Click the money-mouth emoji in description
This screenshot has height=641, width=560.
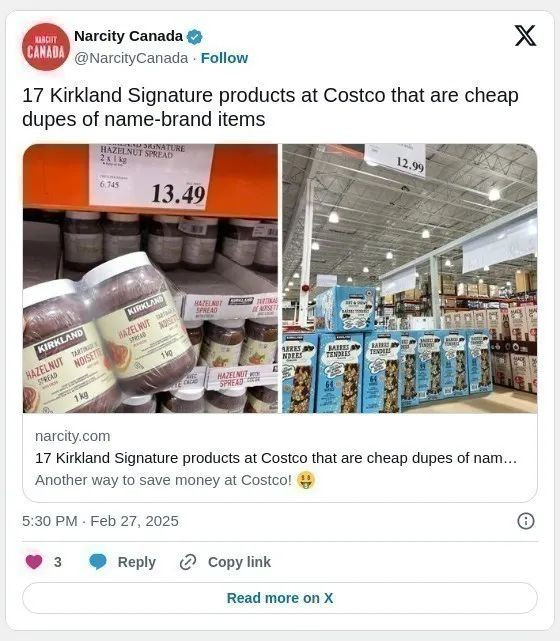pos(306,480)
